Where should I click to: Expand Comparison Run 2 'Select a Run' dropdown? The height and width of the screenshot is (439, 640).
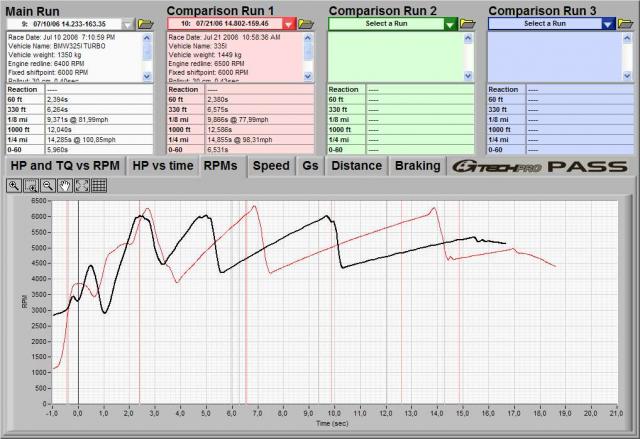pos(450,23)
